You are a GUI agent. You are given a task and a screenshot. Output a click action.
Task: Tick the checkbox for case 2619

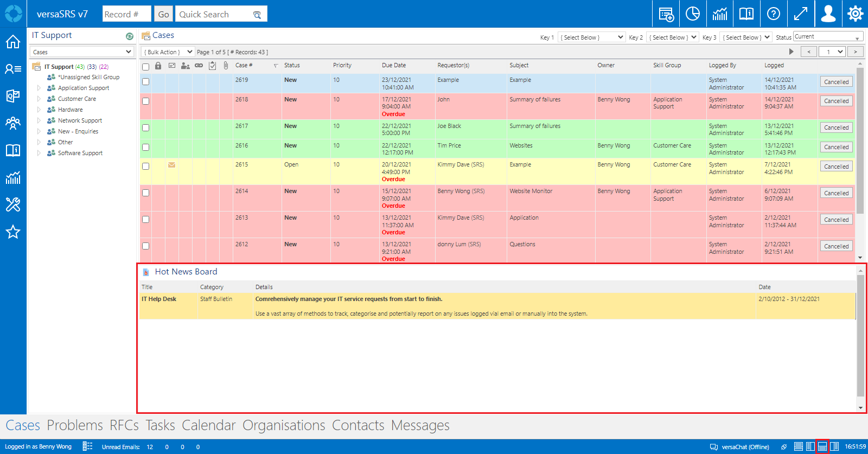(x=145, y=81)
